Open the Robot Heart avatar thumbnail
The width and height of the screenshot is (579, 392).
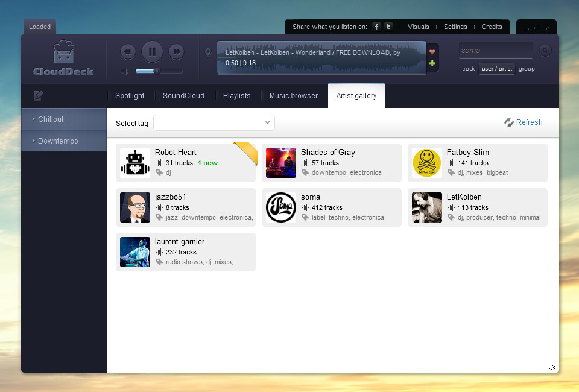coord(135,163)
